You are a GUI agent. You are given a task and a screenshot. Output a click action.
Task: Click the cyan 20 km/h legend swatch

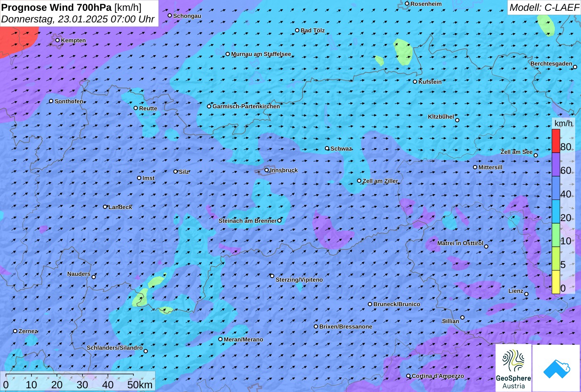tap(556, 212)
